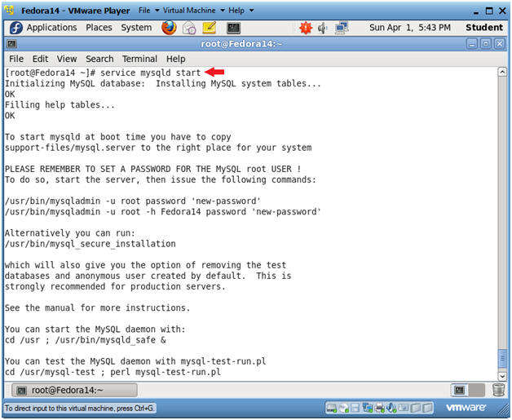Screen dimensions: 512x420
Task: Open terminal window menu icon in title bar
Action: point(12,43)
